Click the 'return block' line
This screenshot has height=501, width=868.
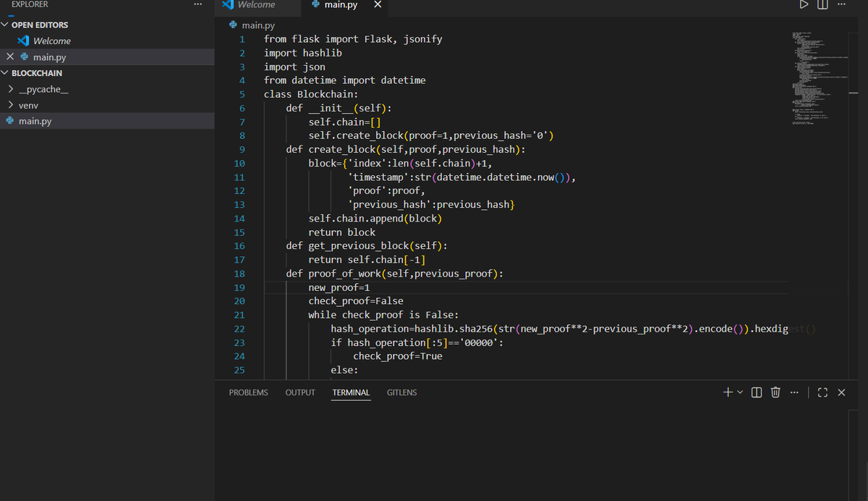tap(342, 232)
